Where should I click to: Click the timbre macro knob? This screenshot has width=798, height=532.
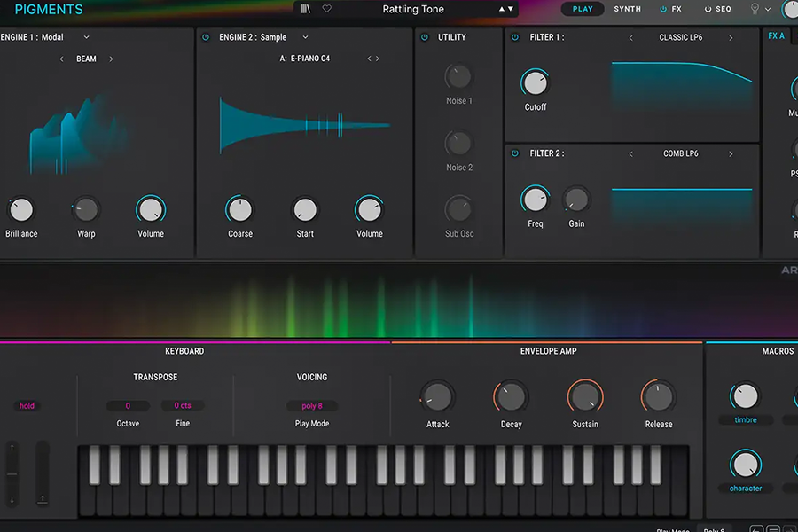(x=746, y=396)
